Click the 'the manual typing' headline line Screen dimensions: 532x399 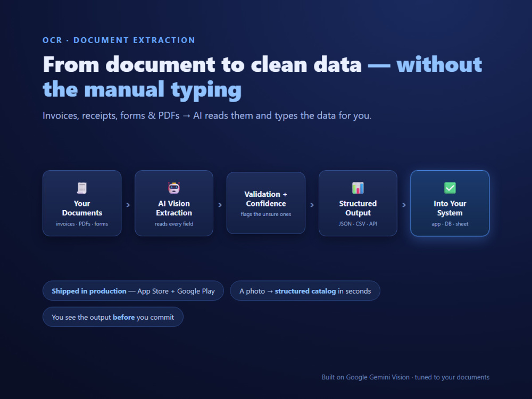pyautogui.click(x=142, y=90)
